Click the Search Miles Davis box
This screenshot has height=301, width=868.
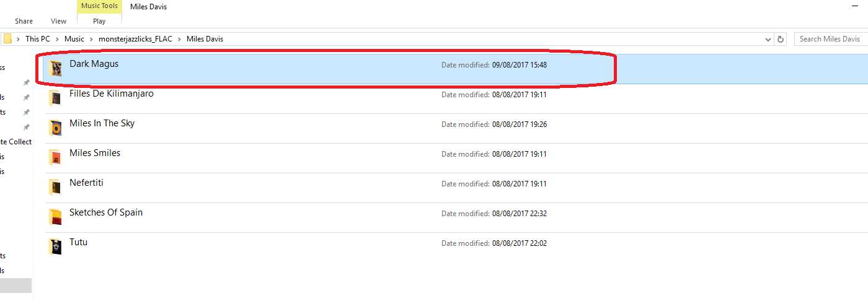pyautogui.click(x=831, y=39)
